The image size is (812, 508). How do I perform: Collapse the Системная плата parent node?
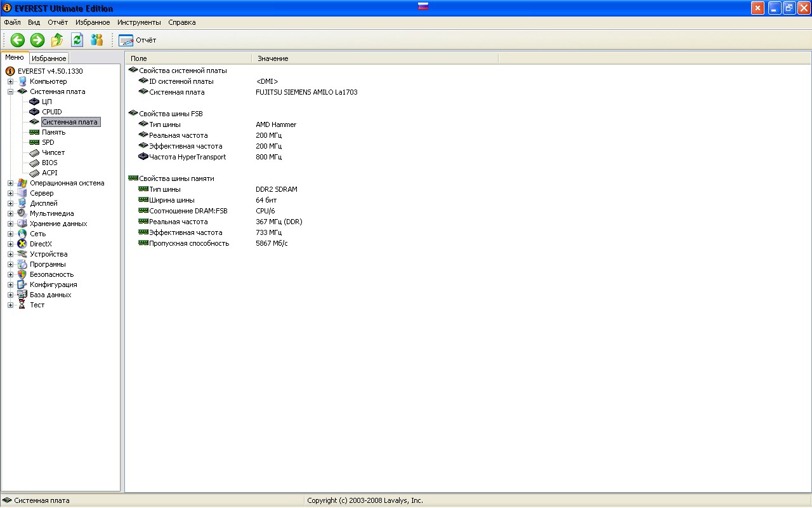coord(10,91)
